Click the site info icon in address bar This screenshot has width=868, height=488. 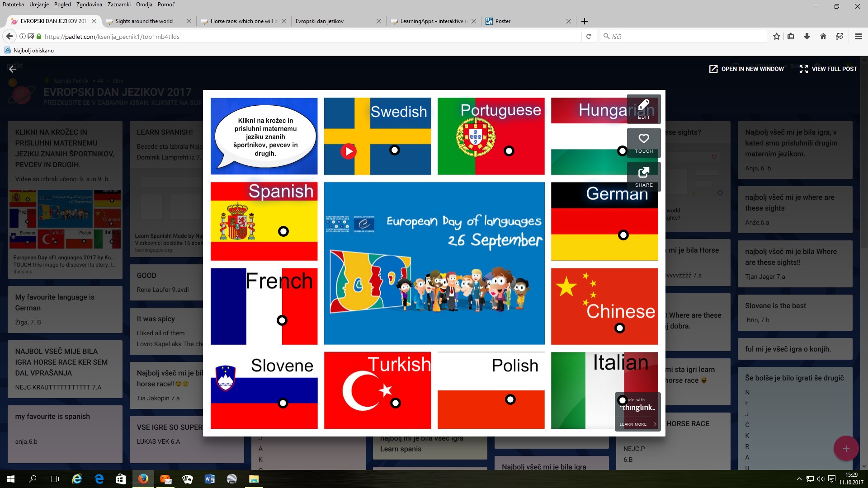click(22, 37)
